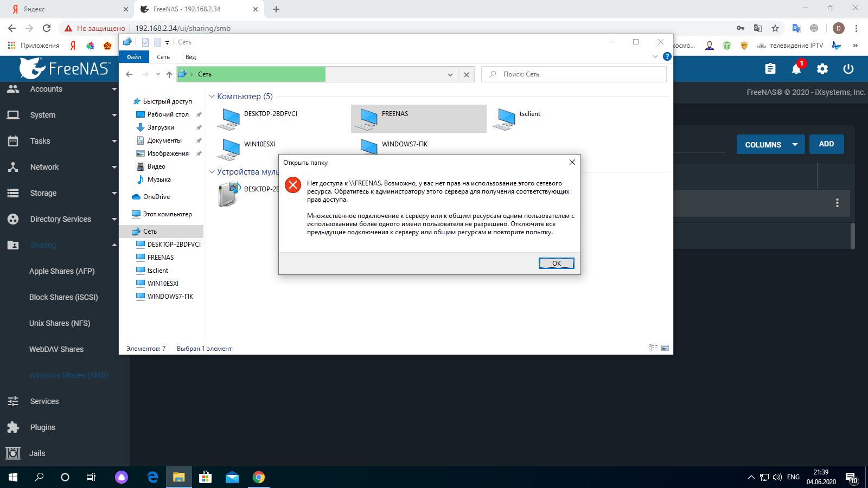Open Block Shares (iSCSI)
Viewport: 868px width, 488px height.
(x=63, y=297)
